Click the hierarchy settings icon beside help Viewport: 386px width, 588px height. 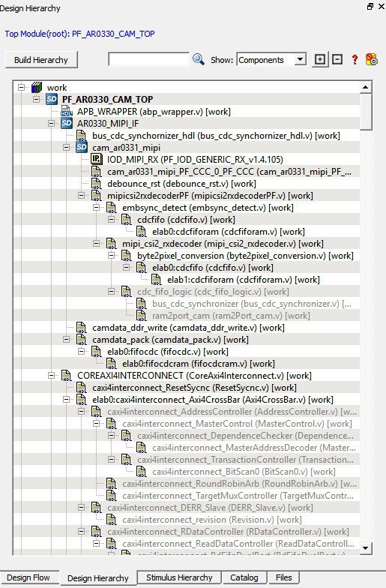coord(372,60)
